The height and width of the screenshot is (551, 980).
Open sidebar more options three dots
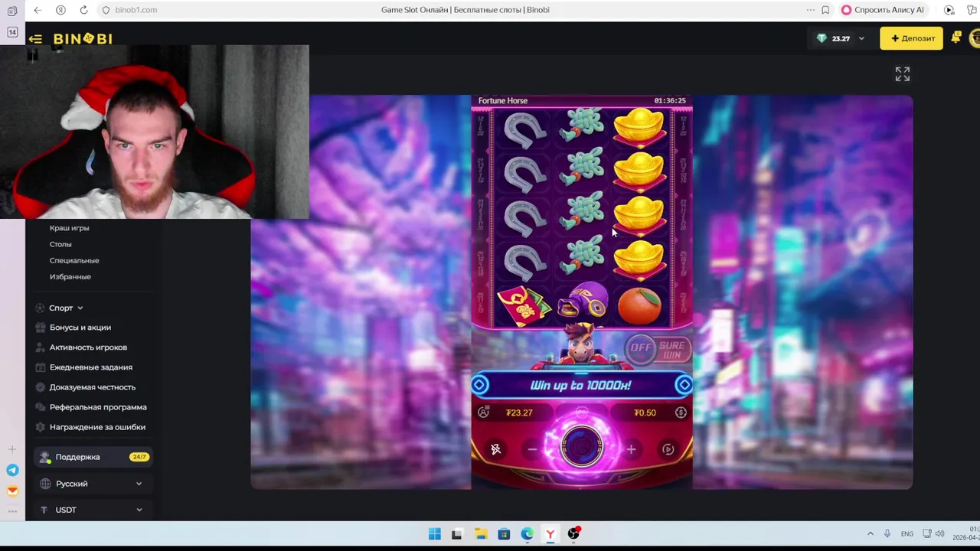(x=12, y=511)
